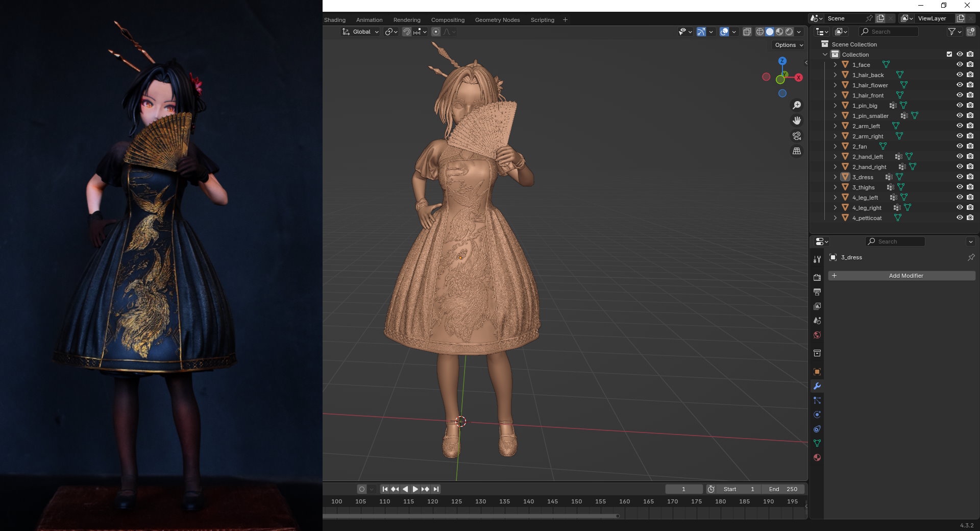The height and width of the screenshot is (531, 980).
Task: Open the Global transform orientation dropdown
Action: (x=360, y=32)
